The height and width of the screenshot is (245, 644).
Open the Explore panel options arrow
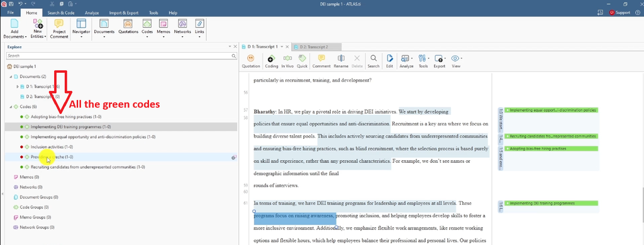(x=230, y=46)
